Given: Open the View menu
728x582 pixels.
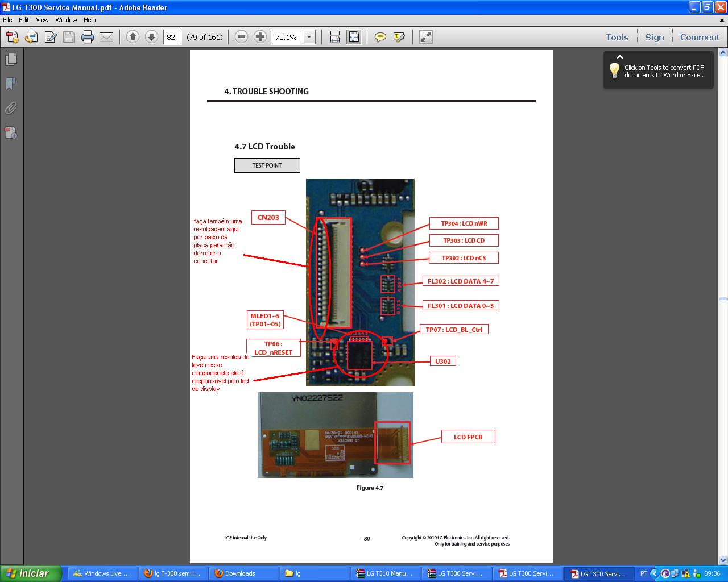Looking at the screenshot, I should point(42,20).
